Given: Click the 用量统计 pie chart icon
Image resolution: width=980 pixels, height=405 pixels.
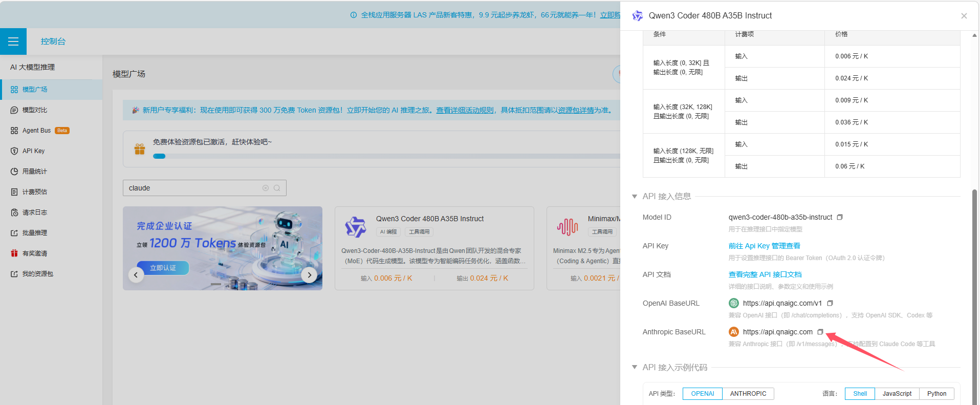Looking at the screenshot, I should coord(14,172).
